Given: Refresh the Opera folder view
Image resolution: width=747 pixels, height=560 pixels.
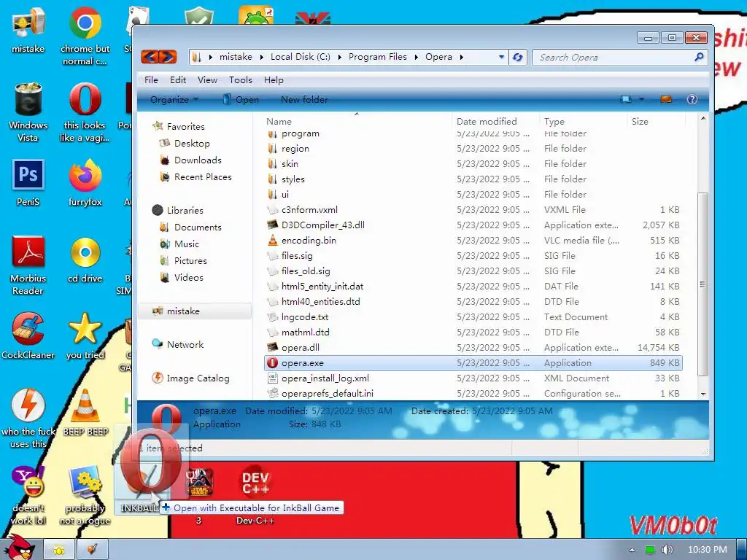Looking at the screenshot, I should pos(517,57).
